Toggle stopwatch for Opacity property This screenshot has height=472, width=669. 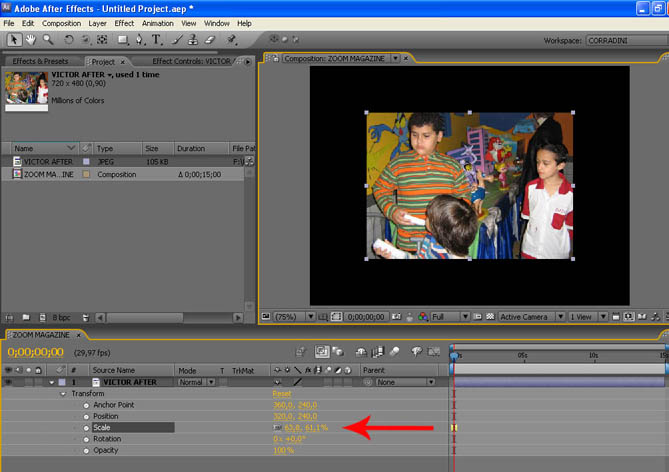coord(86,450)
